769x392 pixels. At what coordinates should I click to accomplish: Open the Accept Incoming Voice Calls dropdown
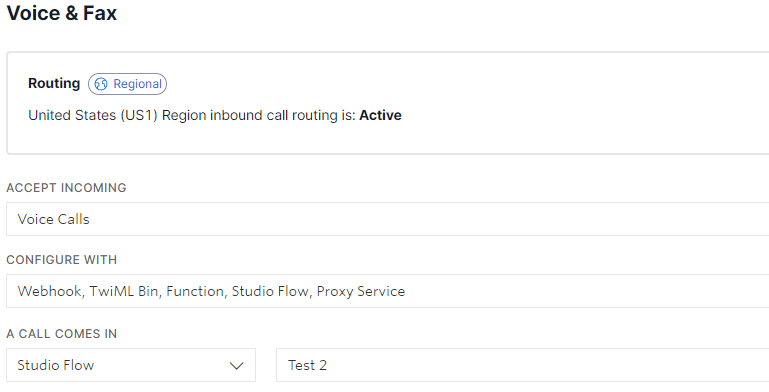pyautogui.click(x=387, y=219)
